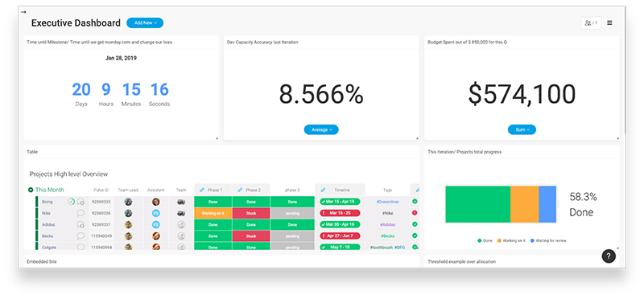Open the Add New dropdown button
This screenshot has height=299, width=644.
(x=145, y=23)
